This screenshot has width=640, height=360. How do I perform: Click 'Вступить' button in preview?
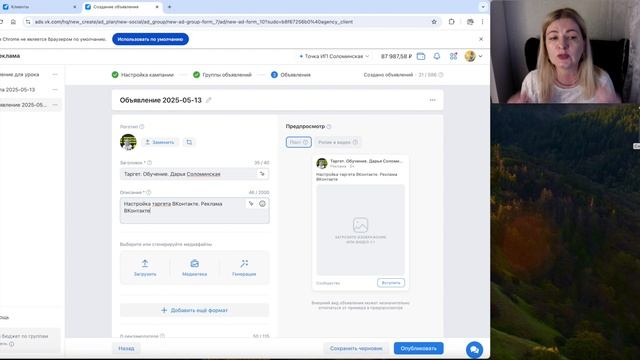point(391,282)
